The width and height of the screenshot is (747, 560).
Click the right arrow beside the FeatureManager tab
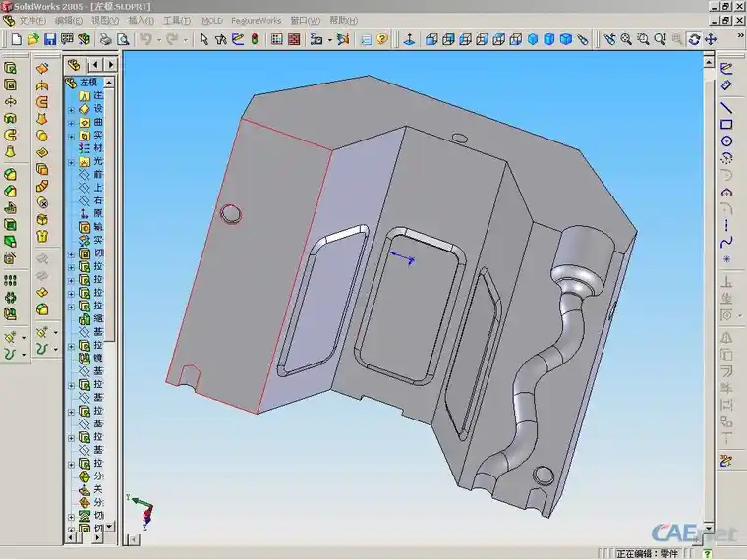(111, 64)
